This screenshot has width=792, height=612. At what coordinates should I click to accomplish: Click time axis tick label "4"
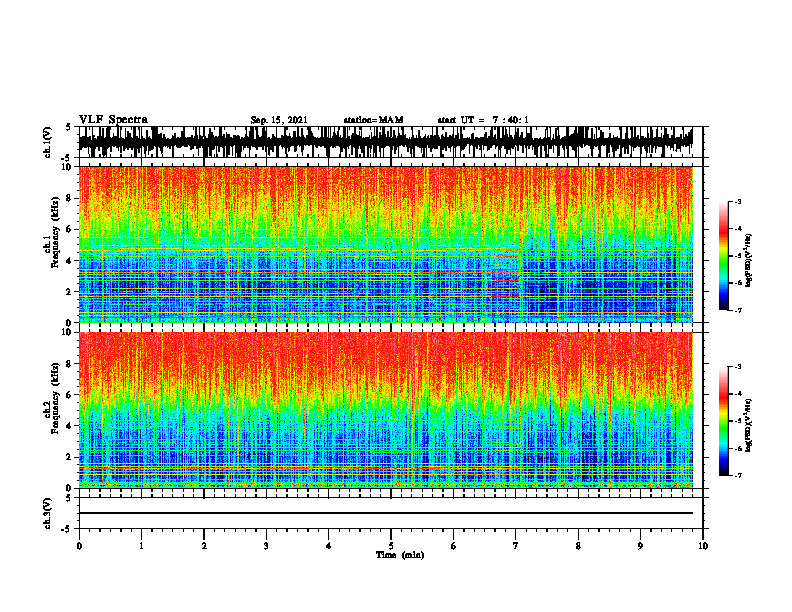tap(329, 546)
